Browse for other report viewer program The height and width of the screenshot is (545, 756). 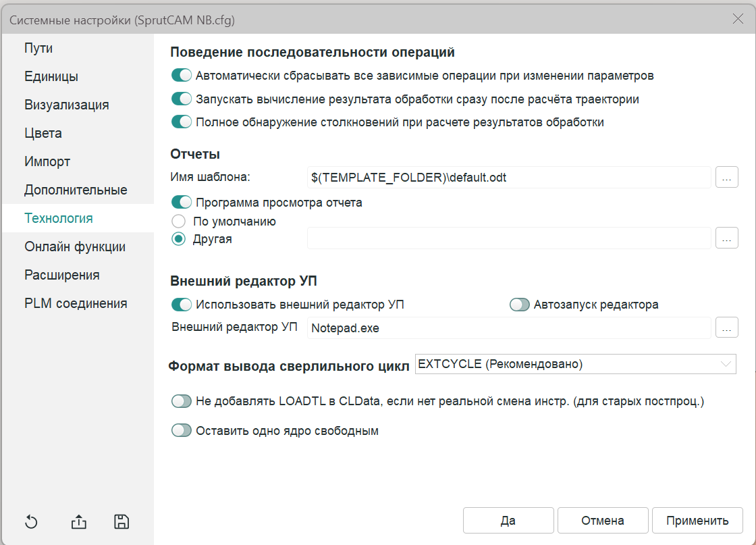[726, 238]
